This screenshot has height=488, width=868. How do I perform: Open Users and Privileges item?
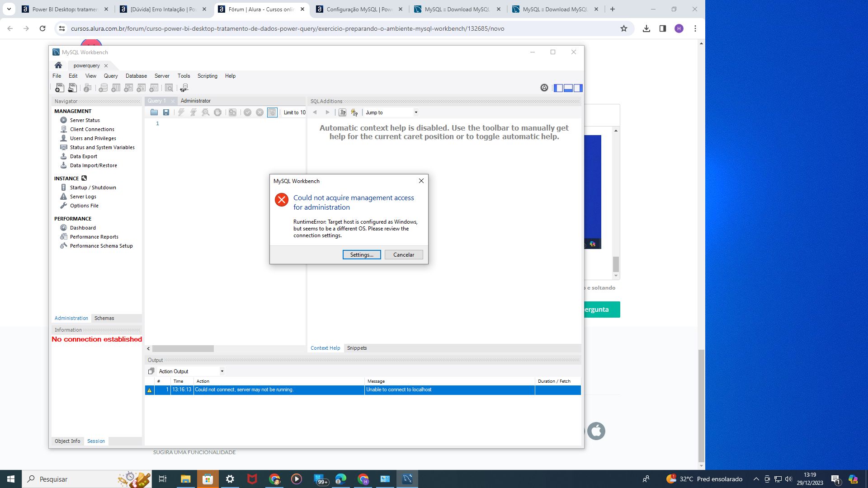[93, 138]
